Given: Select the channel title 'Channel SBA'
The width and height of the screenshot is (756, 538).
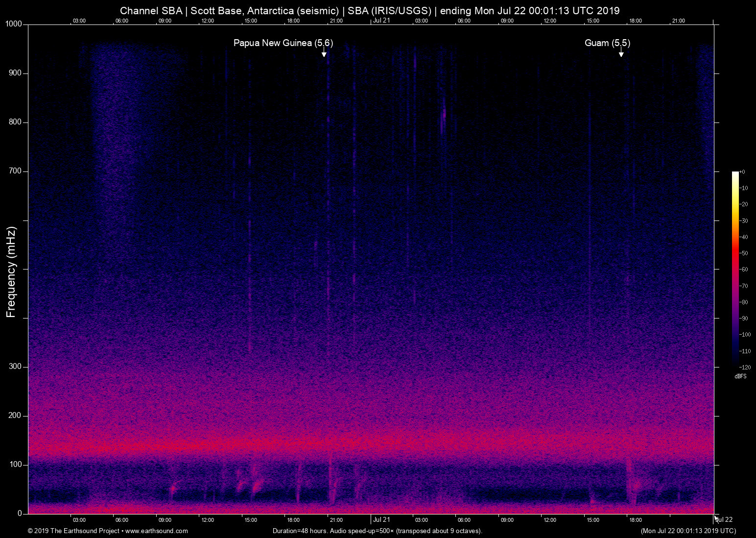Looking at the screenshot, I should point(151,10).
